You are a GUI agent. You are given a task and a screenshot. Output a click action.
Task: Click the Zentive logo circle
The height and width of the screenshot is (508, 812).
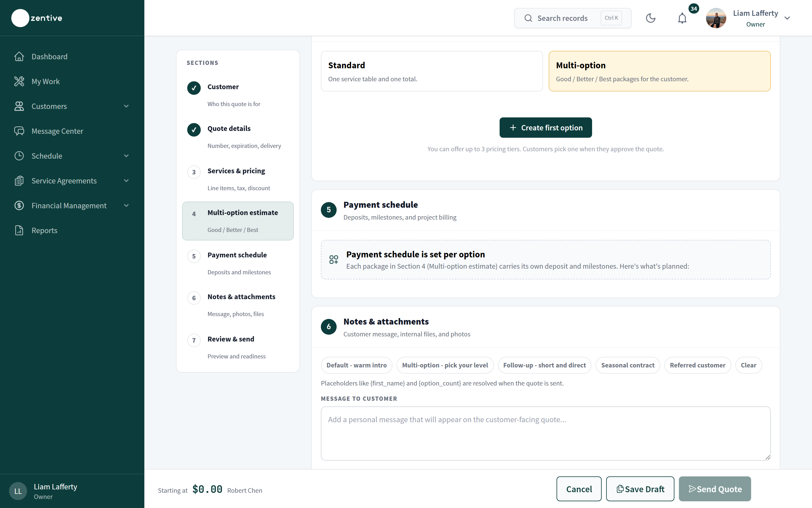20,18
